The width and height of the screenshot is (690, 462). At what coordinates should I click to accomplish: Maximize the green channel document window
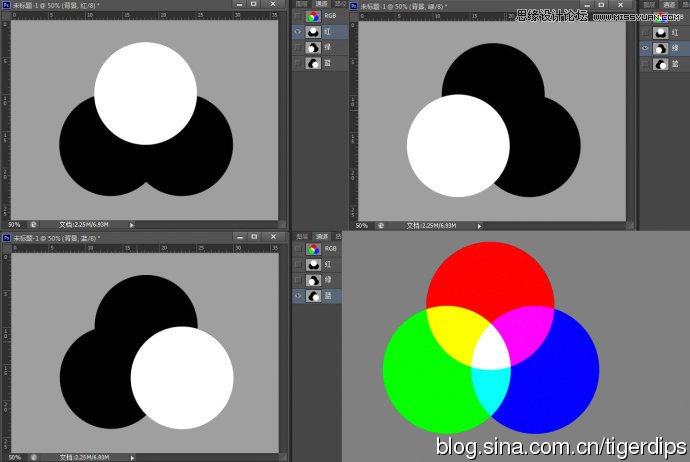(x=601, y=5)
